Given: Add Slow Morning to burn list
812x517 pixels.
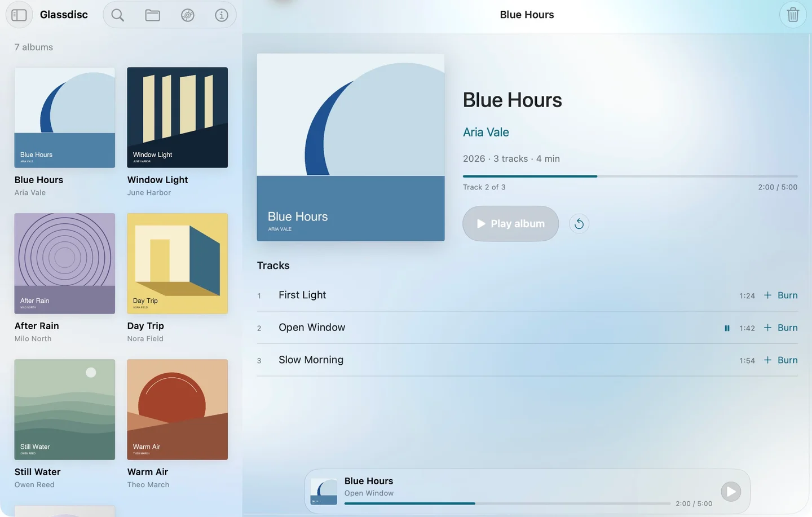Looking at the screenshot, I should point(781,360).
